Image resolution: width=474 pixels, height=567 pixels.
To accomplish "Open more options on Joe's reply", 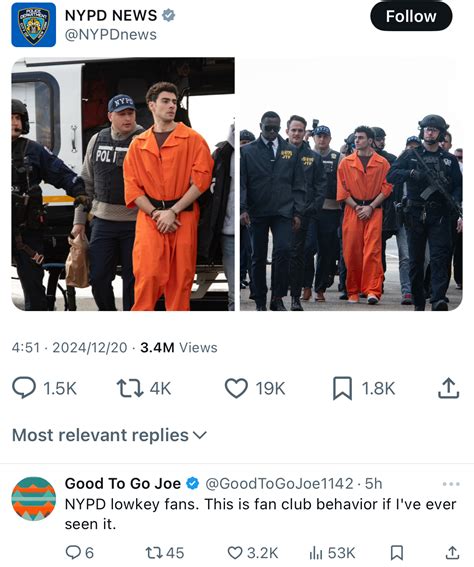I will [x=451, y=484].
